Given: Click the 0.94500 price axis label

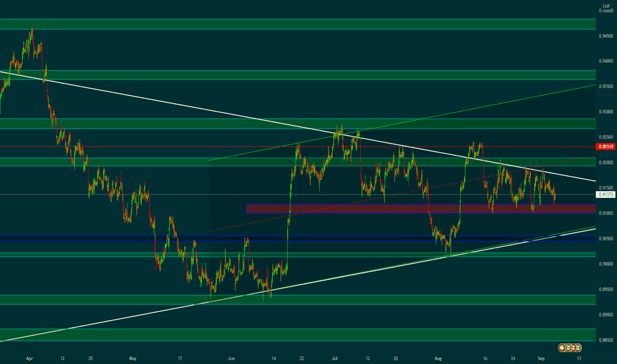Looking at the screenshot, I should tap(606, 36).
